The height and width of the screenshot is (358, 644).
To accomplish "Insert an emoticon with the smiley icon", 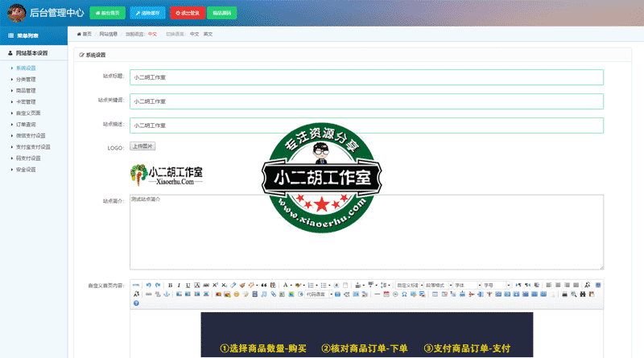I will pos(237,294).
